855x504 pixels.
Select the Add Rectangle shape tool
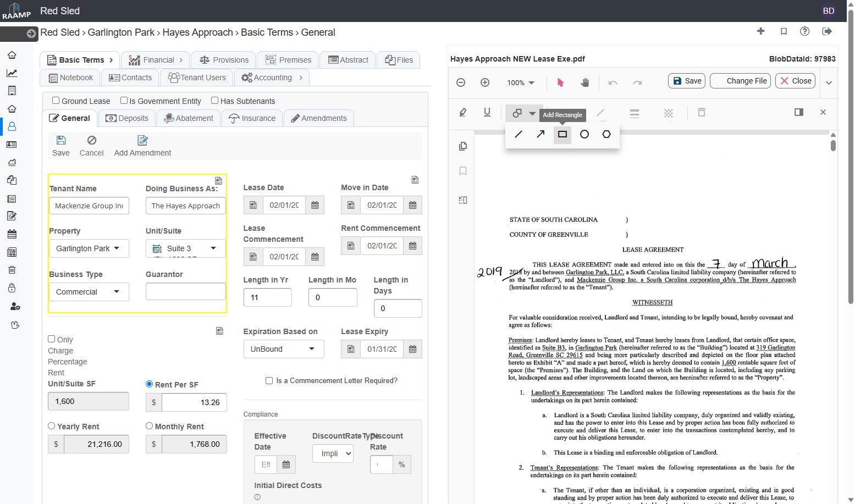click(562, 134)
